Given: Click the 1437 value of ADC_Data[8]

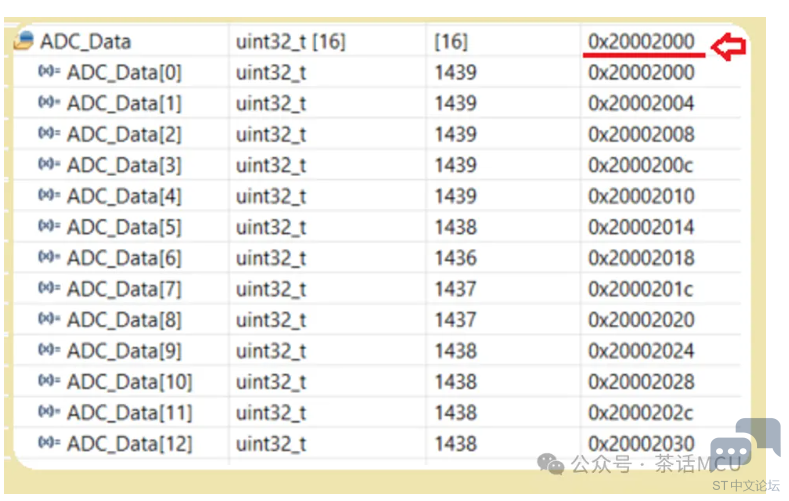Looking at the screenshot, I should [455, 320].
